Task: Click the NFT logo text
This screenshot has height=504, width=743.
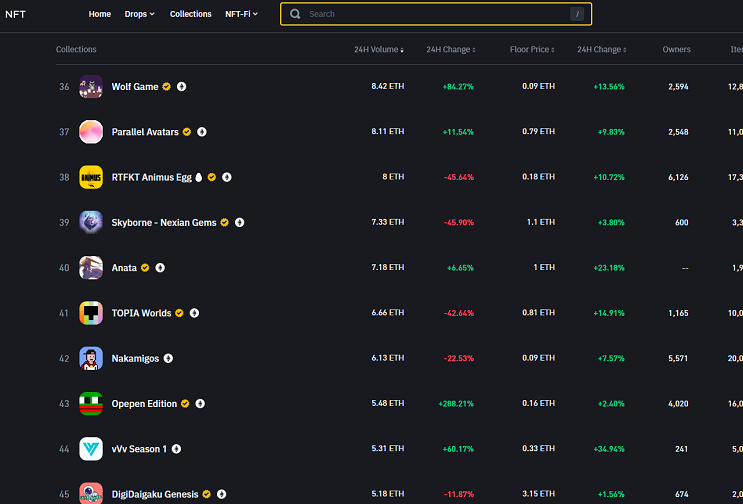Action: (x=15, y=14)
